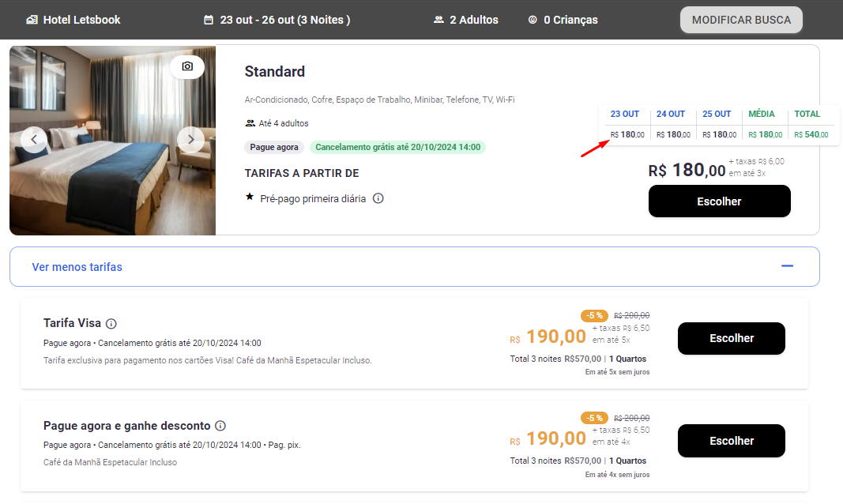
Task: Click the 23 out - 26 out dates text
Action: 285,20
